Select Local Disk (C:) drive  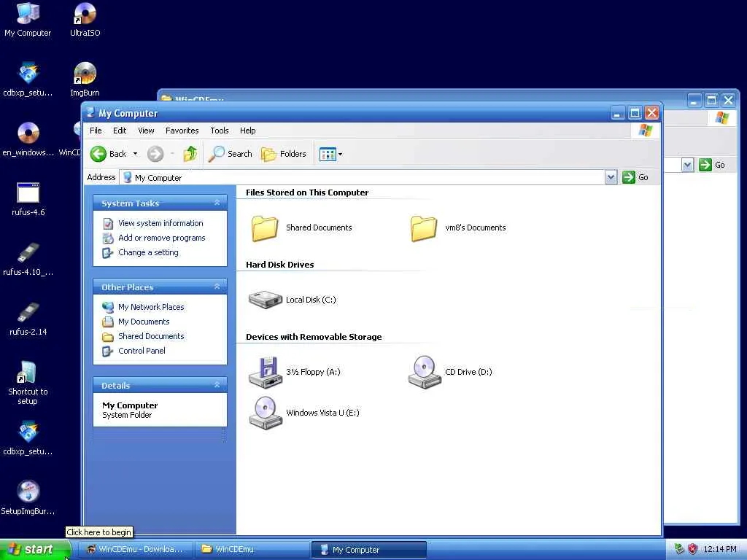[293, 300]
